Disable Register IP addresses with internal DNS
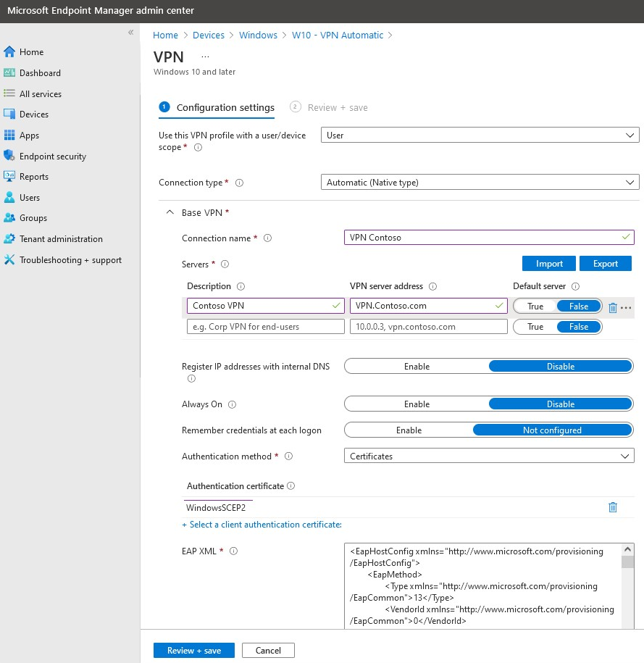 coord(561,366)
